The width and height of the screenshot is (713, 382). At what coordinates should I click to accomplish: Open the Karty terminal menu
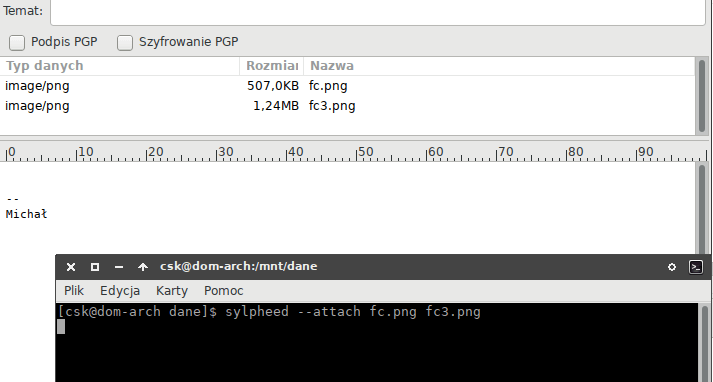coord(172,291)
